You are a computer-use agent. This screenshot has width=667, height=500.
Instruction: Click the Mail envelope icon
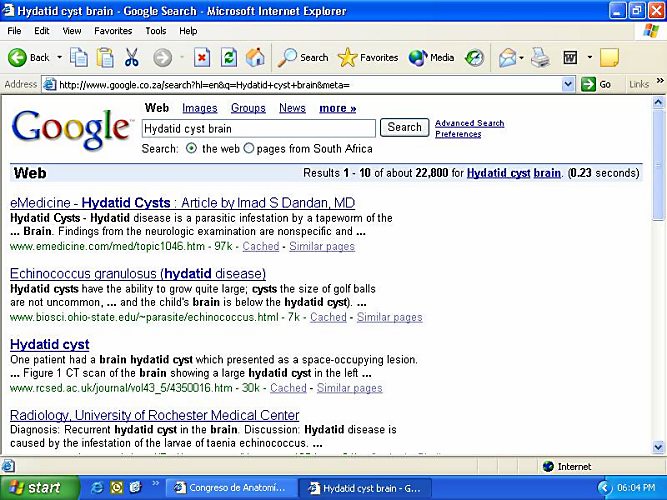coord(507,57)
